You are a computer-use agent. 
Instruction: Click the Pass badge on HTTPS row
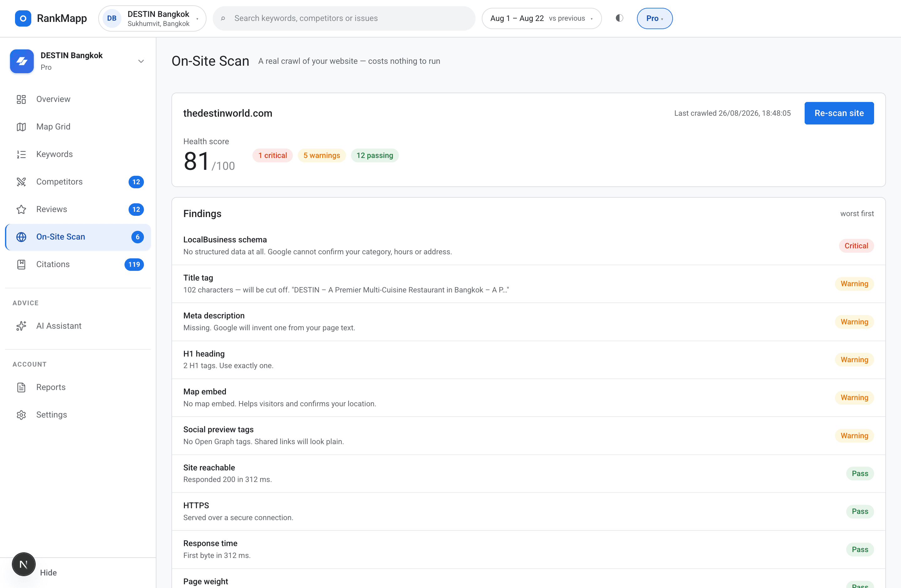tap(860, 512)
